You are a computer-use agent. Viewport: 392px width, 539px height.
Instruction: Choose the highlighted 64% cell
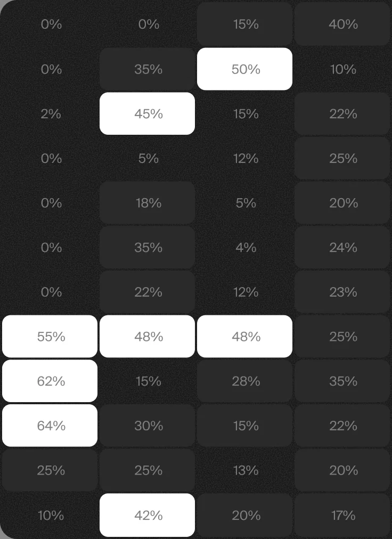point(50,426)
